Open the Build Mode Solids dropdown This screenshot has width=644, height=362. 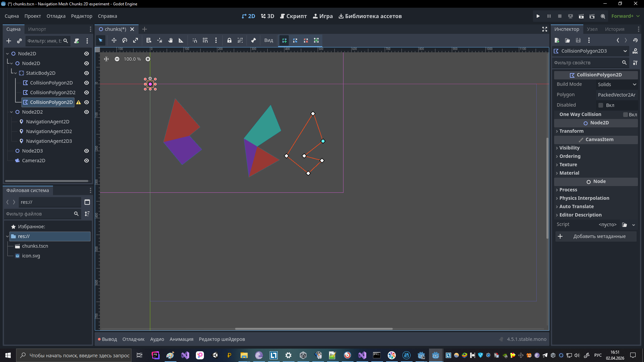click(x=617, y=84)
